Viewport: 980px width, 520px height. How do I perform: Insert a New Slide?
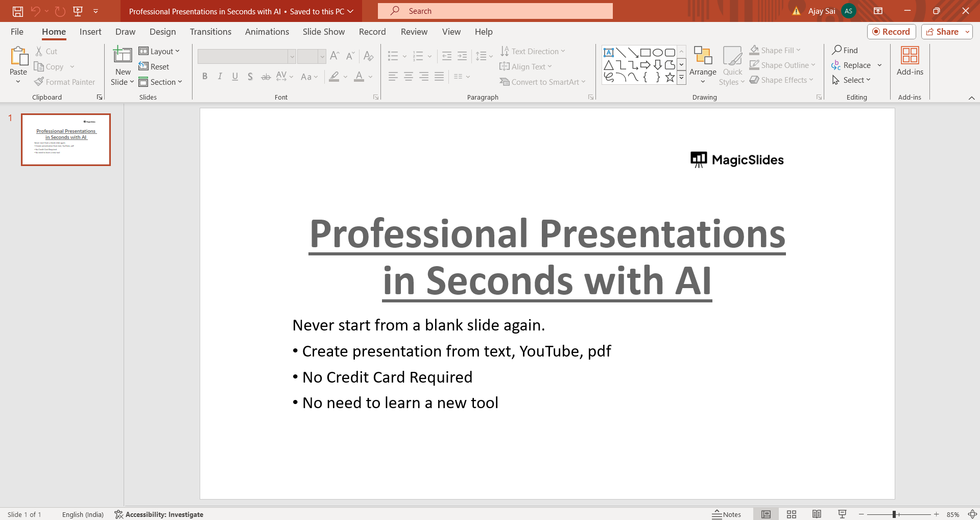pos(123,55)
